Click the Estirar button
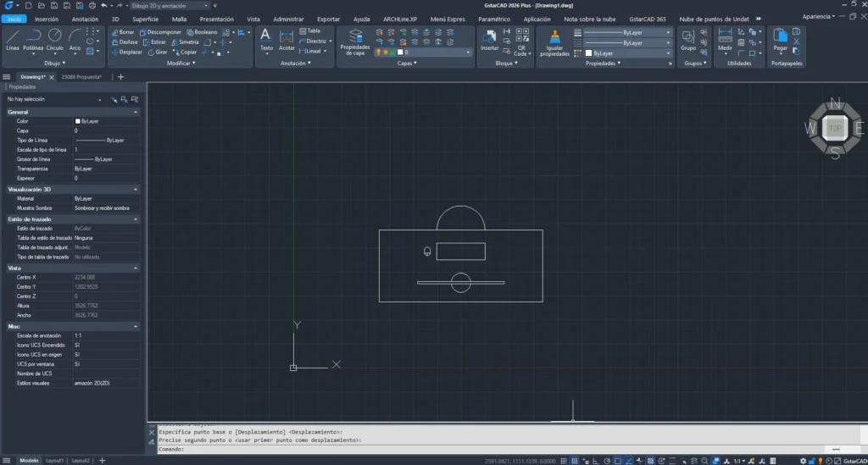The width and height of the screenshot is (868, 465). [x=154, y=42]
